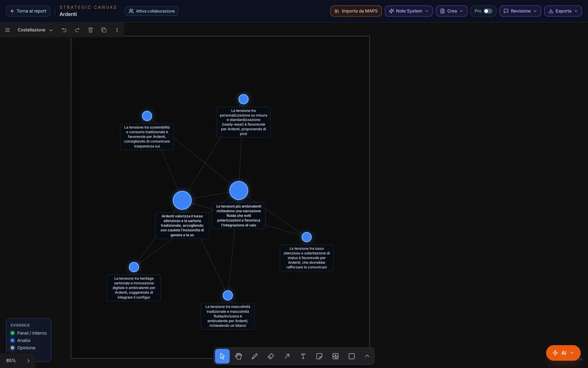This screenshot has height=368, width=588.
Task: Click the Analisi legend entry
Action: point(20,340)
